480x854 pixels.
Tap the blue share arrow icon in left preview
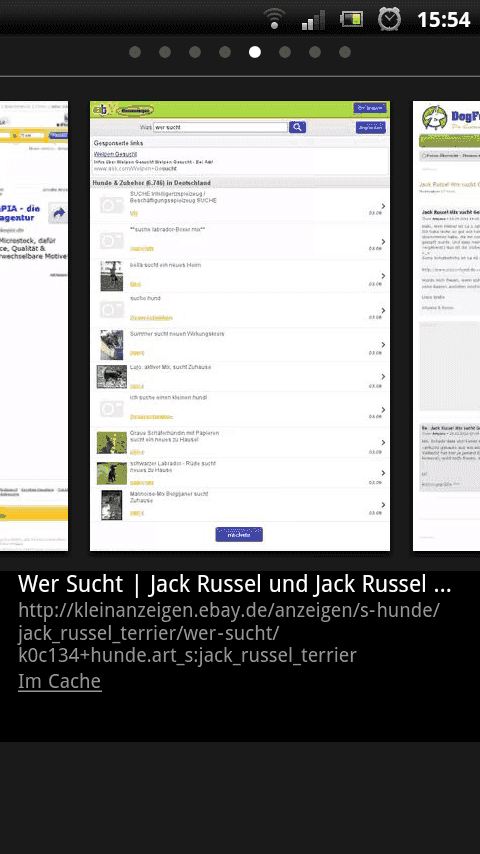[x=58, y=213]
